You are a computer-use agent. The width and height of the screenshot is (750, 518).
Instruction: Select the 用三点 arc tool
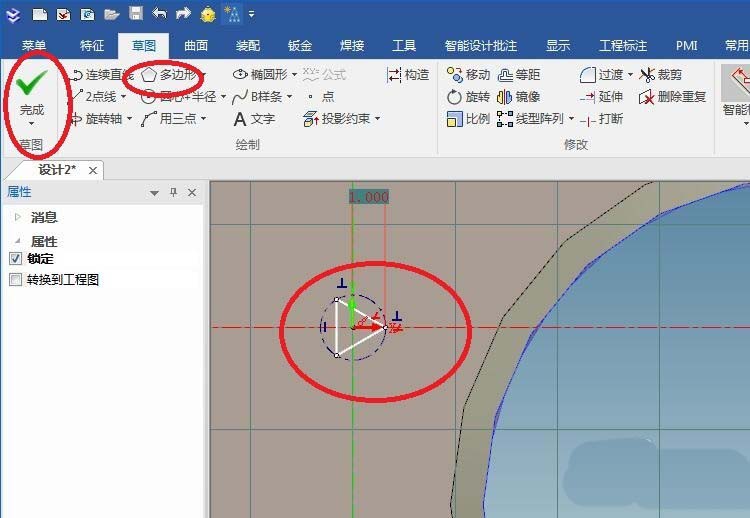tap(169, 119)
